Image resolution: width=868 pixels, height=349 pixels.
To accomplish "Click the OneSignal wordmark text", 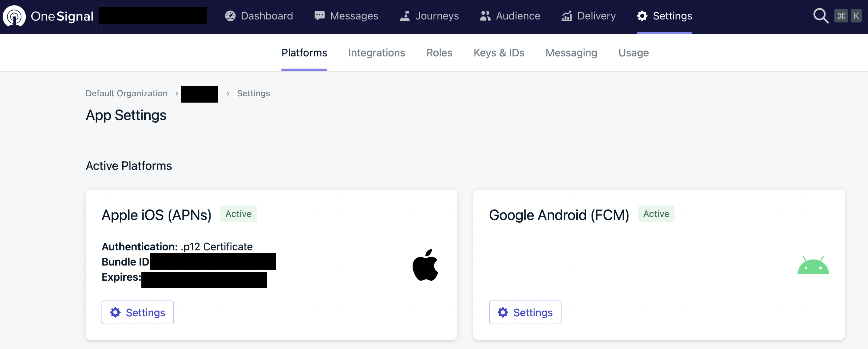I will tap(62, 16).
